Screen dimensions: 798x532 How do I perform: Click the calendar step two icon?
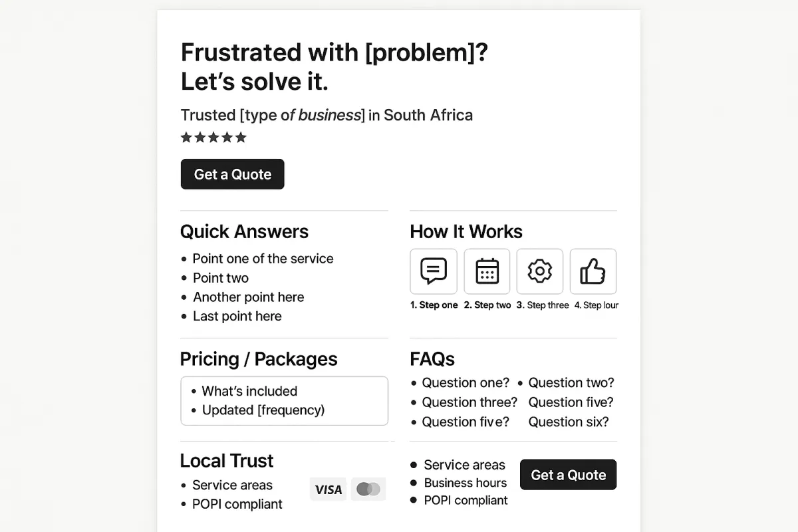click(487, 271)
